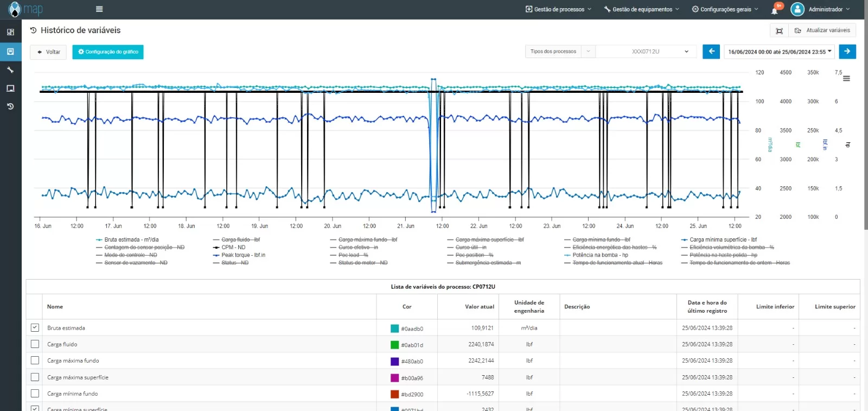Open the Administrador account menu
The image size is (868, 411).
[829, 9]
